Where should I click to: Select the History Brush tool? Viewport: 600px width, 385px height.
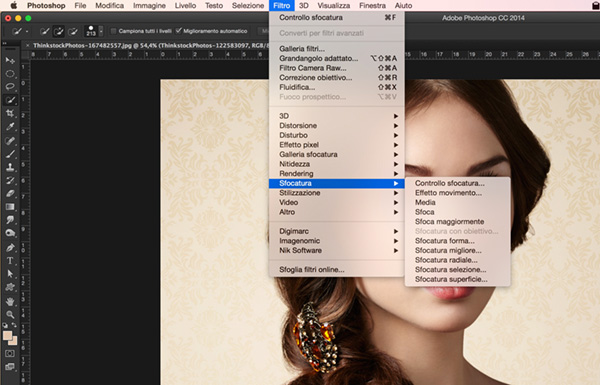point(10,180)
